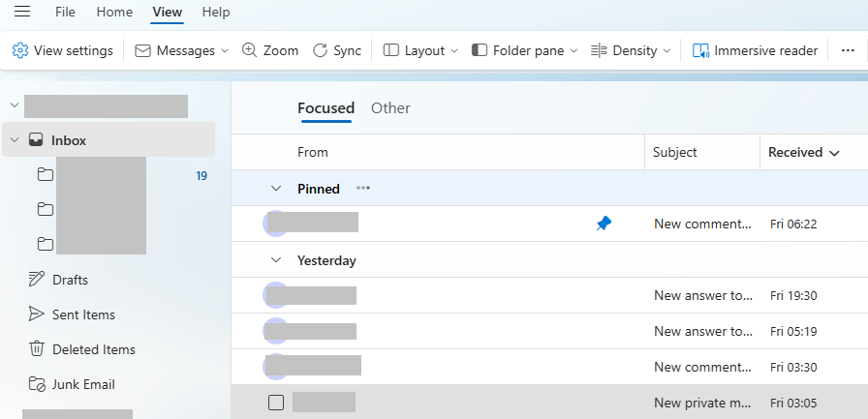Open the pinned New comment message
This screenshot has height=419, width=868.
pos(549,224)
